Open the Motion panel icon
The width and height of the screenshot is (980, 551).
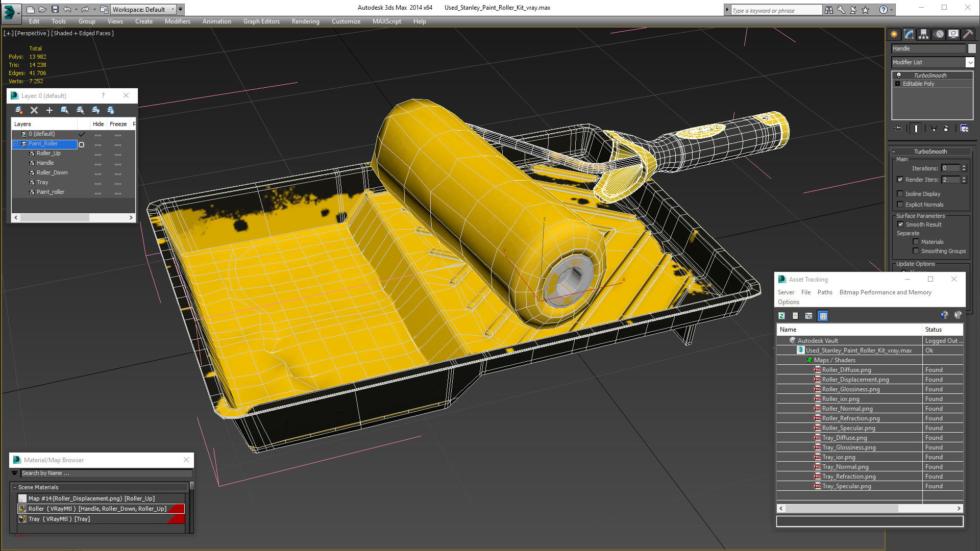(x=939, y=34)
